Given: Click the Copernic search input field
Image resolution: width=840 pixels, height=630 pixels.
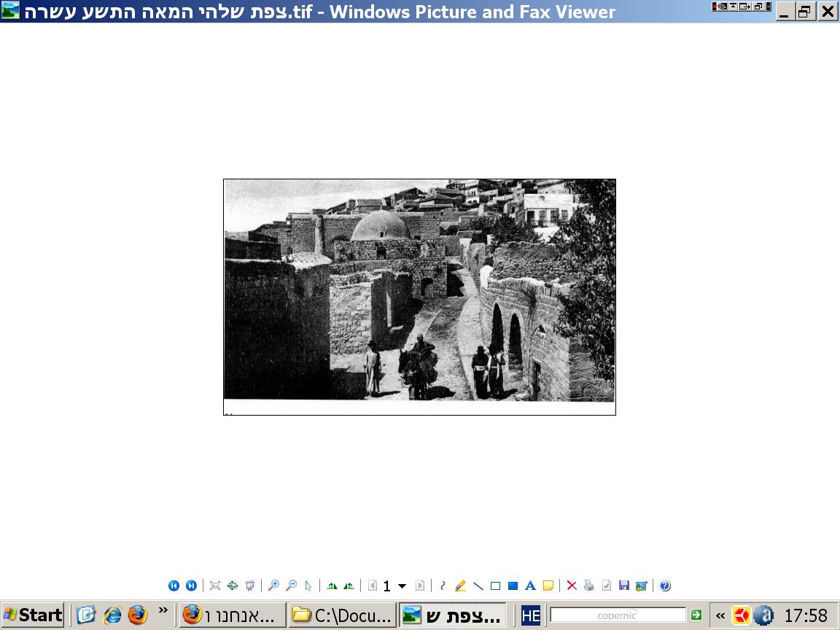Looking at the screenshot, I should (x=618, y=615).
